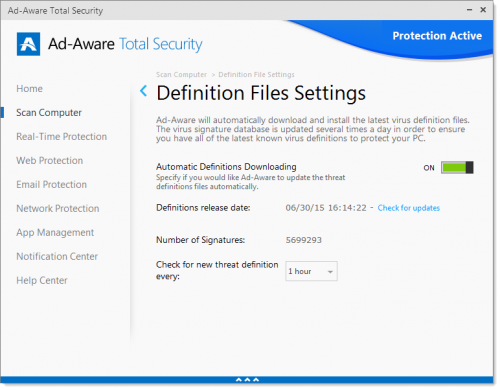This screenshot has height=390, width=500.
Task: Close the Ad-Aware Total Security window
Action: [483, 10]
